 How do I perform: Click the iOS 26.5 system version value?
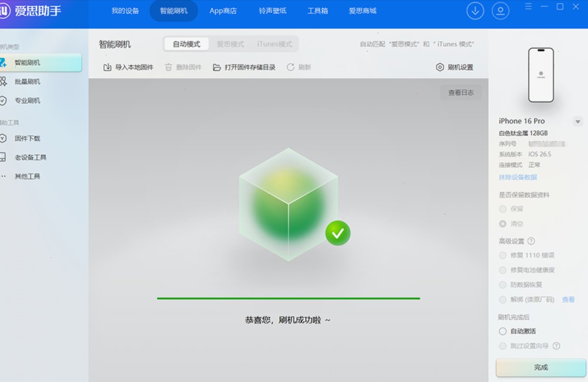point(539,154)
